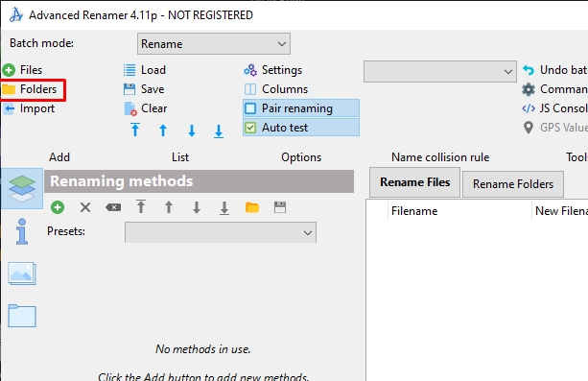Click the Import option
Image resolution: width=588 pixels, height=381 pixels.
(x=29, y=108)
